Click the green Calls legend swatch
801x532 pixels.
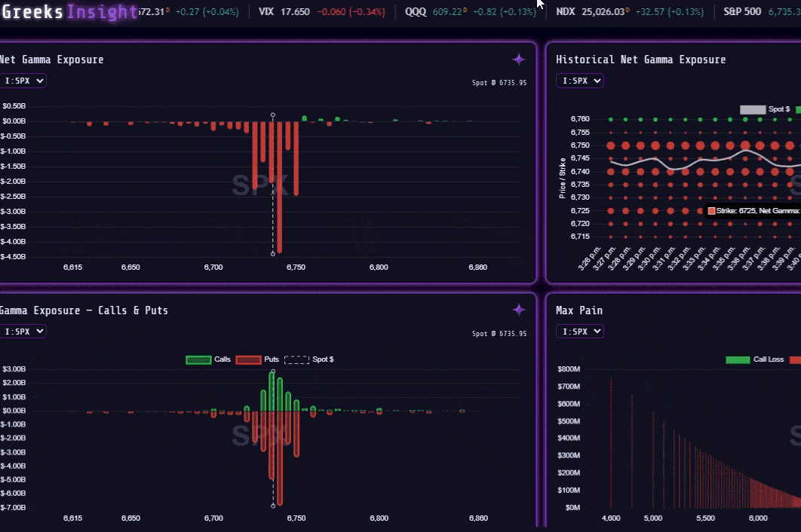(198, 359)
